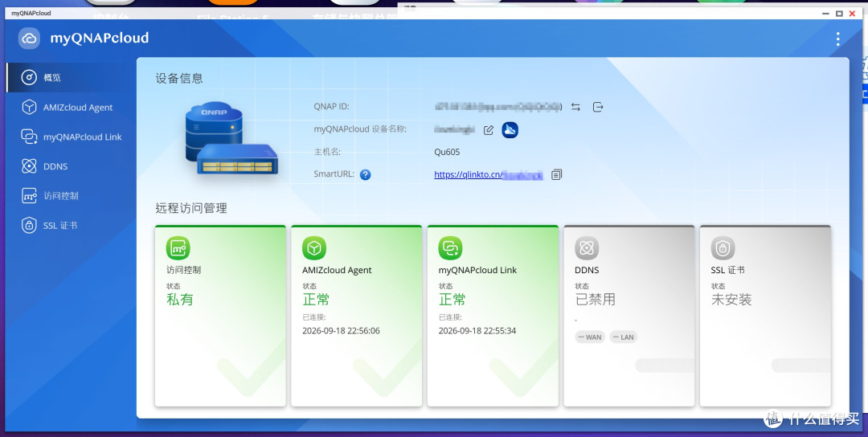The width and height of the screenshot is (868, 437).
Task: Copy SmartURL using the copy icon
Action: pyautogui.click(x=556, y=175)
